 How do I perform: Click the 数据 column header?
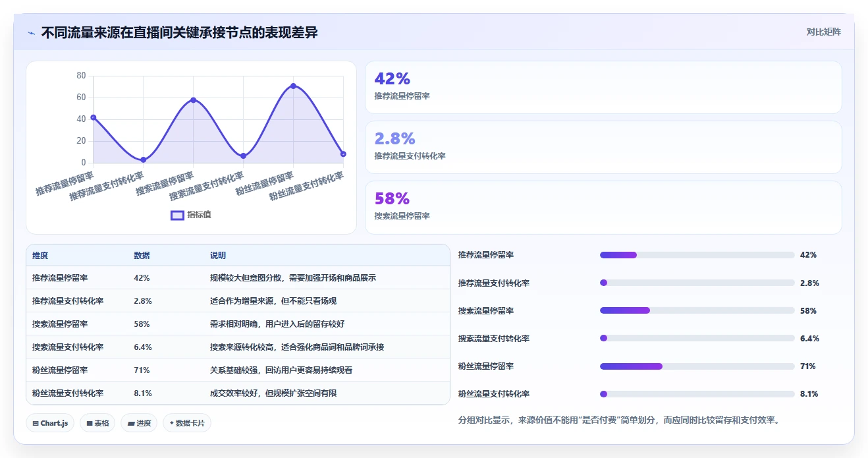(142, 256)
